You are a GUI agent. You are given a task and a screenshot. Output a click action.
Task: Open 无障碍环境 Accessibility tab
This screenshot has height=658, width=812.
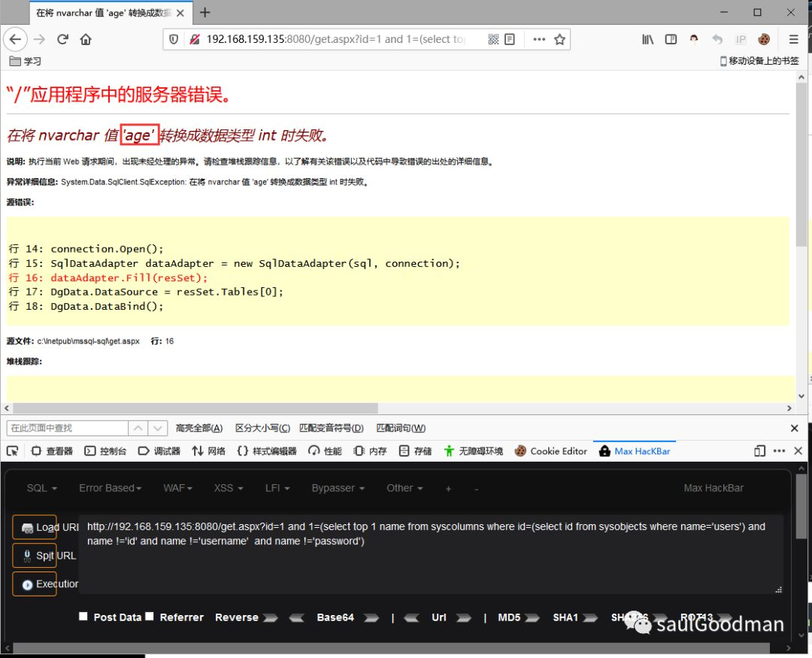point(474,451)
